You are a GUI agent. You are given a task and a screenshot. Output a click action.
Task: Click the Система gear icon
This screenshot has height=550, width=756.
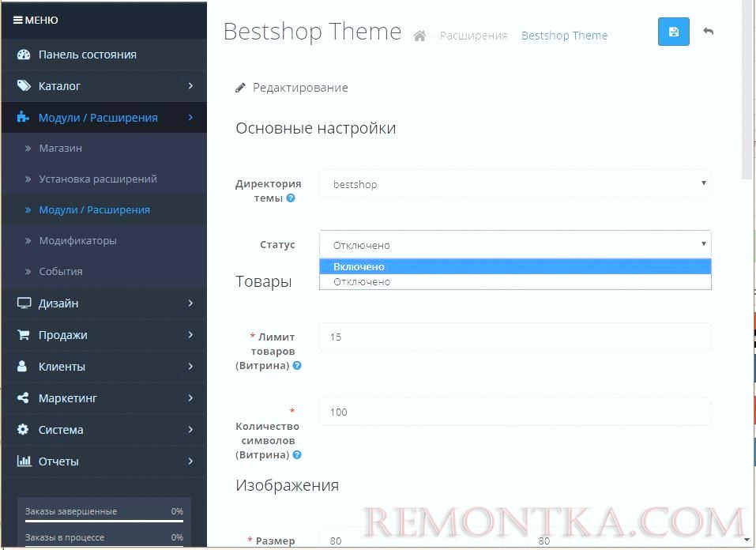(23, 429)
